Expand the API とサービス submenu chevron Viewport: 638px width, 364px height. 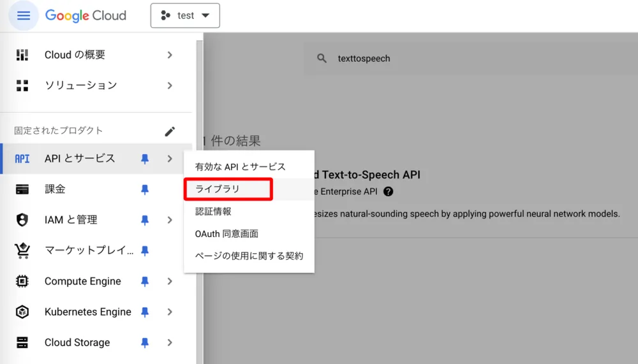(170, 159)
